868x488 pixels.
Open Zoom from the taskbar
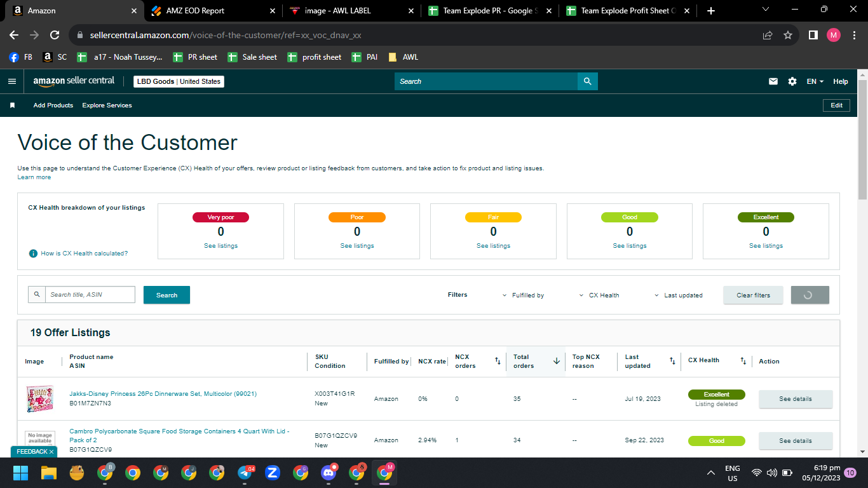coord(273,473)
